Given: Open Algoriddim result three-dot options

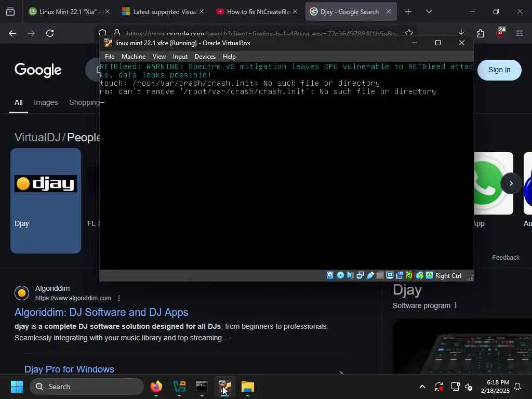Looking at the screenshot, I should tap(119, 298).
